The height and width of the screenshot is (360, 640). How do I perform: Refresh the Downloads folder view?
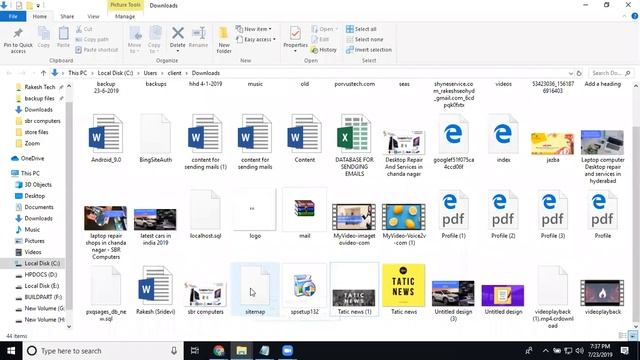click(x=579, y=73)
